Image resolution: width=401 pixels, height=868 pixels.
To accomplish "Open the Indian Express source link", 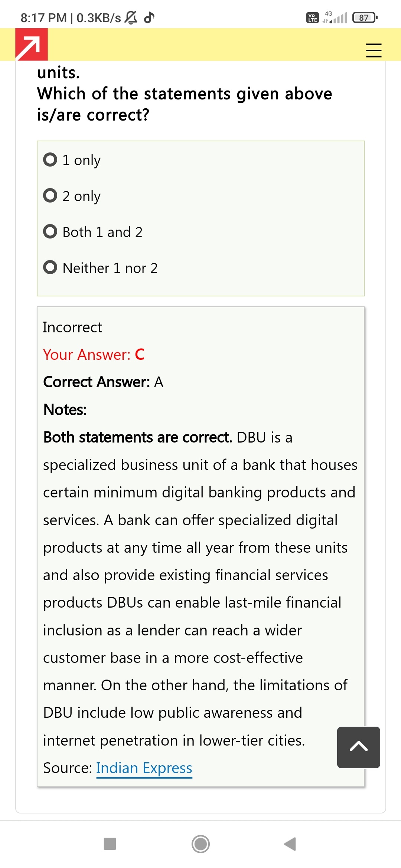I will [x=144, y=768].
